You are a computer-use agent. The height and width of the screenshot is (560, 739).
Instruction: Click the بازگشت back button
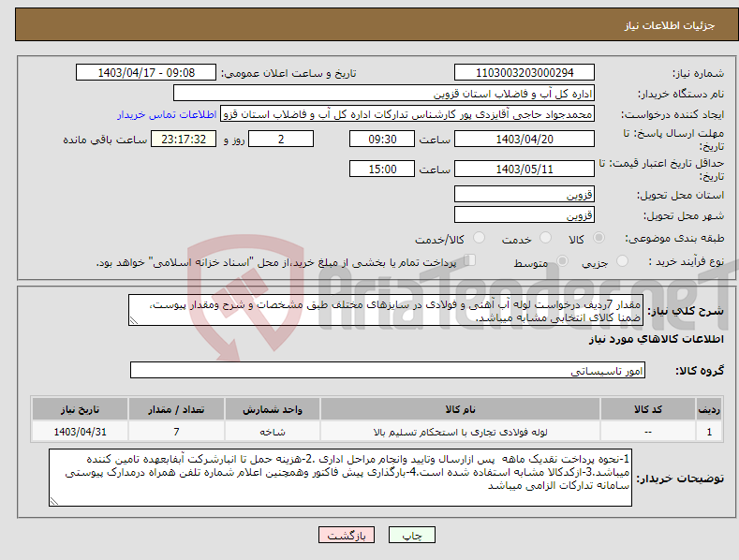coord(347,536)
